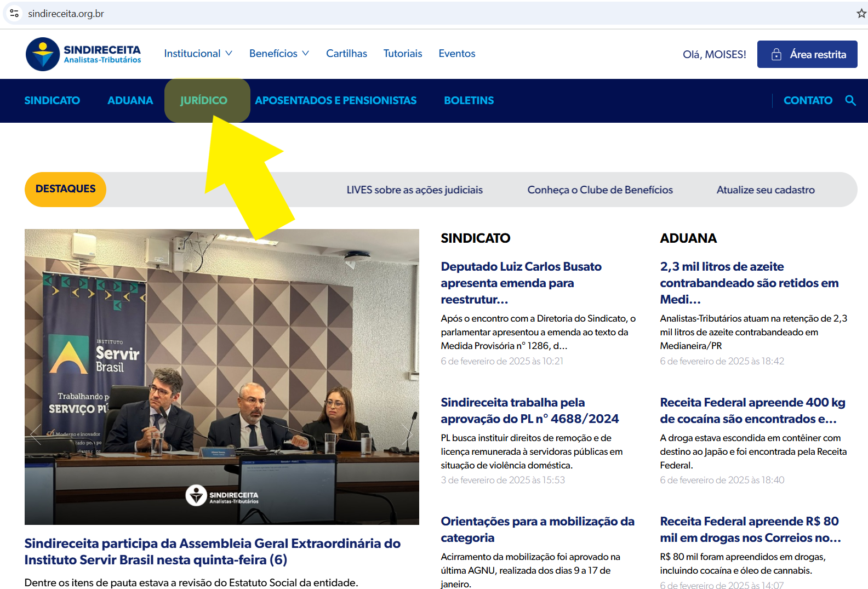Viewport: 868px width, 589px height.
Task: Click the search magnifier icon
Action: [850, 100]
